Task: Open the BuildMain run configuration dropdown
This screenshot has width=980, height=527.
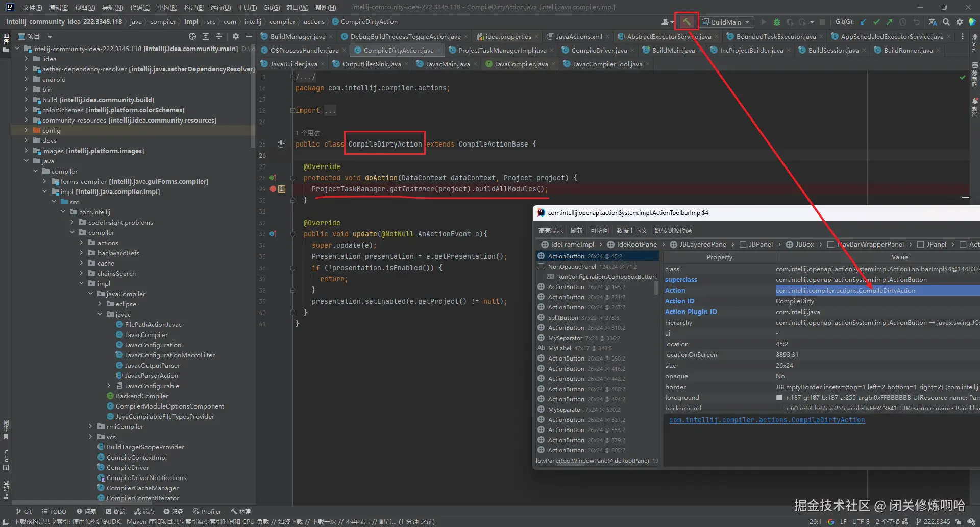Action: (x=726, y=22)
